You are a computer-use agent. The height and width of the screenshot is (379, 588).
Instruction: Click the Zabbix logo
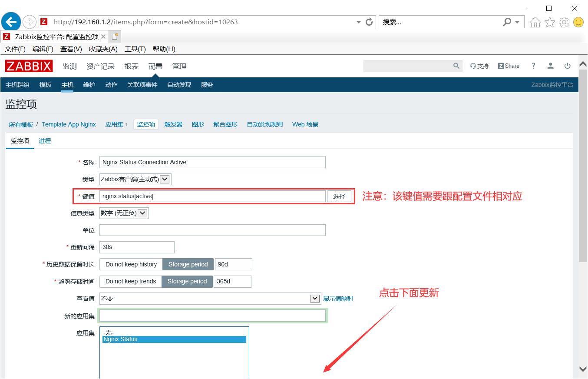click(x=29, y=66)
